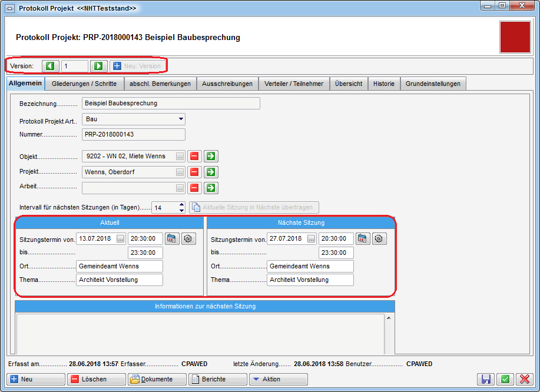The width and height of the screenshot is (540, 392).
Task: Click the Löschen button
Action: coord(96,380)
